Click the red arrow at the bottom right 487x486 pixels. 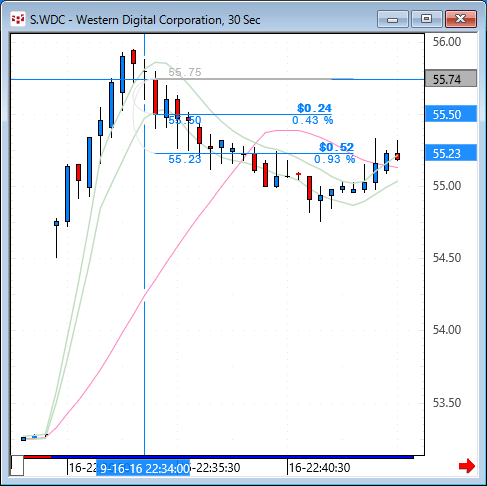click(467, 466)
